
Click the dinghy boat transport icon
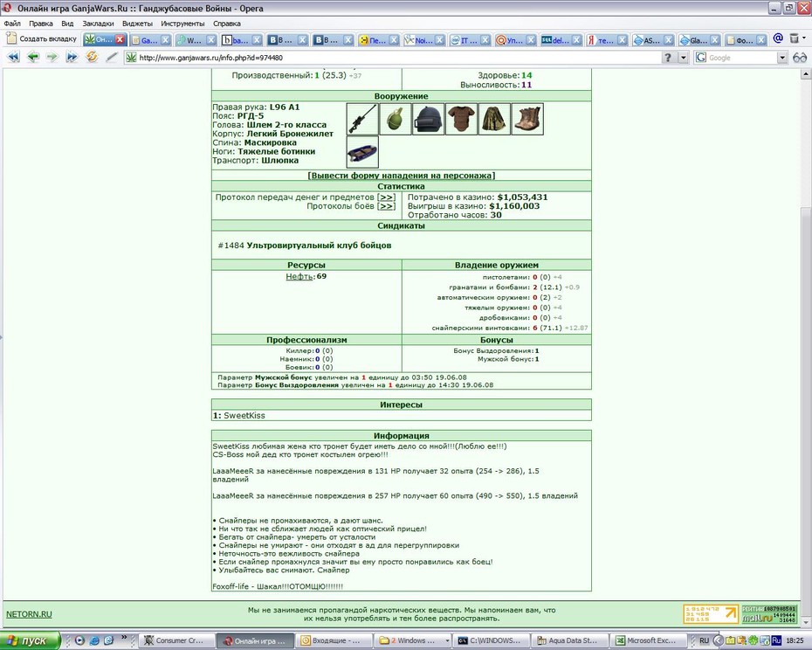pos(362,152)
